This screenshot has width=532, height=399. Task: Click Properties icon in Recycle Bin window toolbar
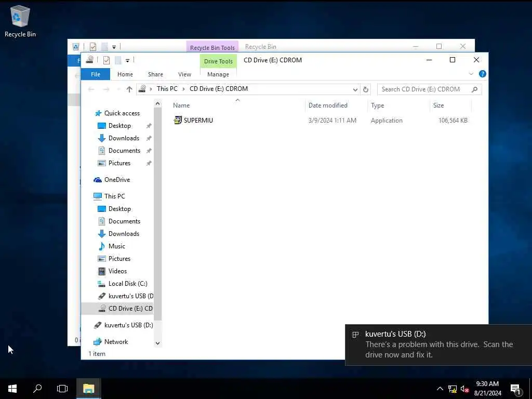click(x=93, y=46)
